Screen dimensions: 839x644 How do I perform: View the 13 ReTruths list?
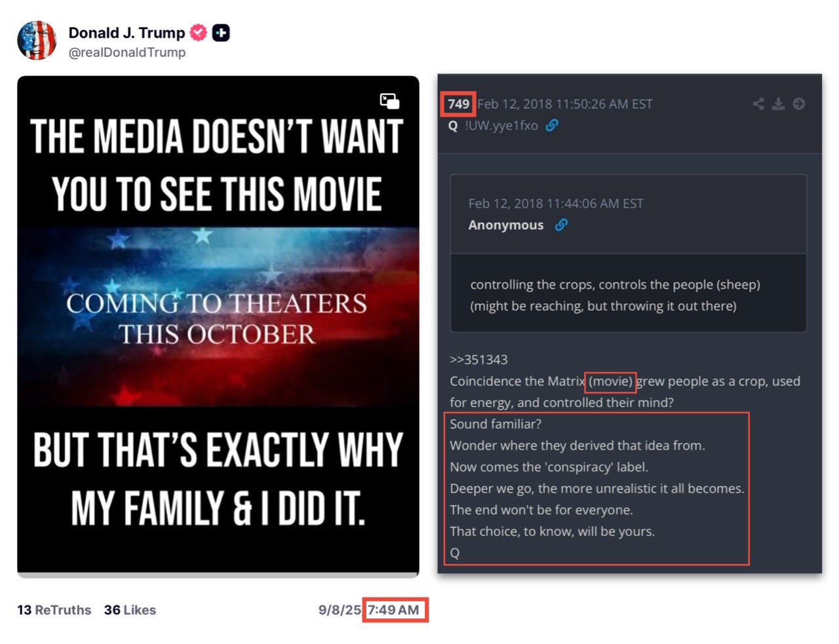click(x=54, y=610)
